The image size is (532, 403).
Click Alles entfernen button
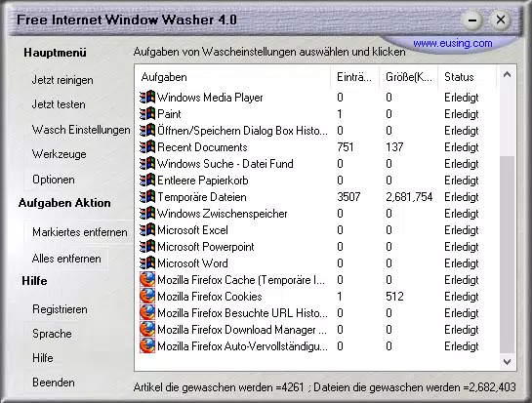click(x=66, y=259)
